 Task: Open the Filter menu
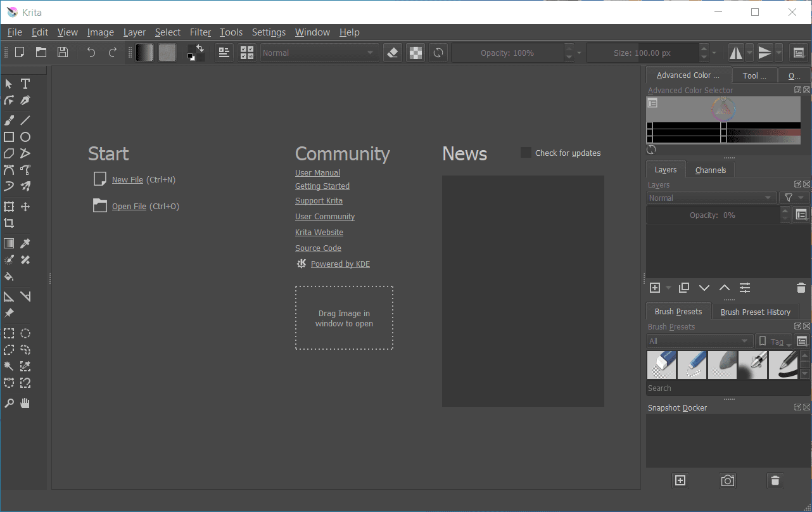click(200, 32)
